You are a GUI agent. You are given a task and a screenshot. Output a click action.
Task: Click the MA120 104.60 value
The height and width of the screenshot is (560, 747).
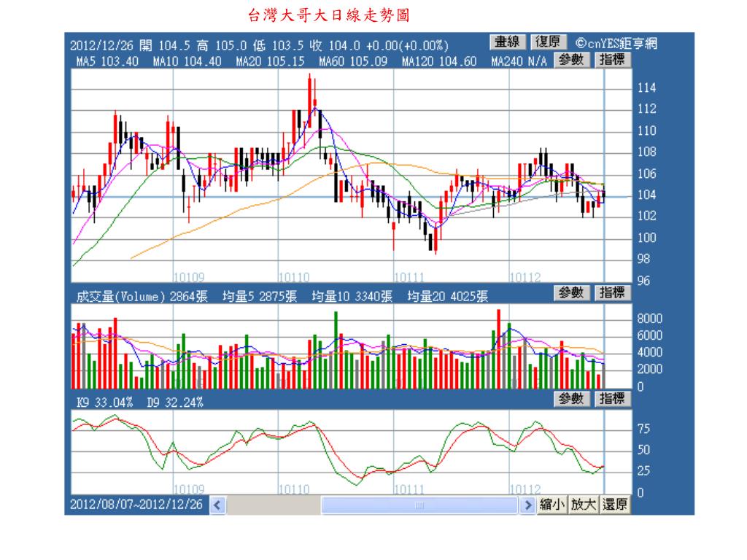(x=438, y=61)
